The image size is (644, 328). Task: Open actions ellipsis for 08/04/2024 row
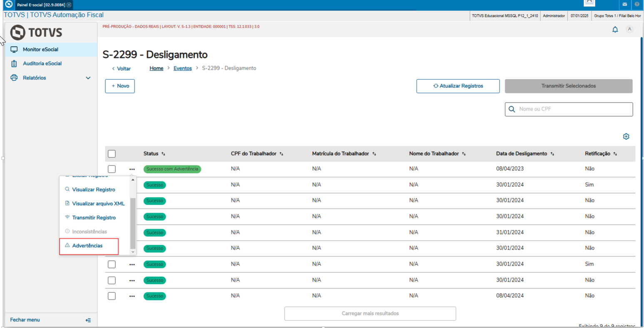coord(132,296)
